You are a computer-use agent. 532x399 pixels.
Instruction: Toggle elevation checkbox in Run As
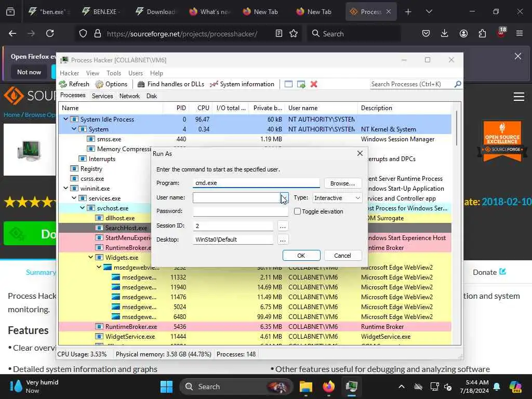298,211
